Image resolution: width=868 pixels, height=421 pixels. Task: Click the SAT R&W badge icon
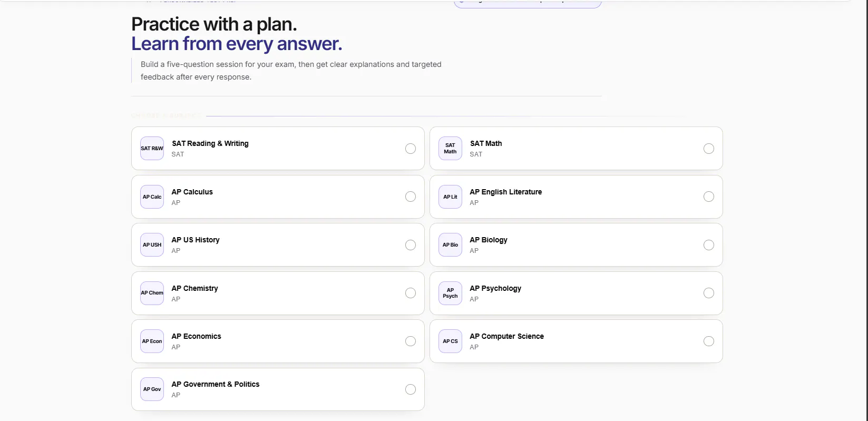(x=152, y=149)
